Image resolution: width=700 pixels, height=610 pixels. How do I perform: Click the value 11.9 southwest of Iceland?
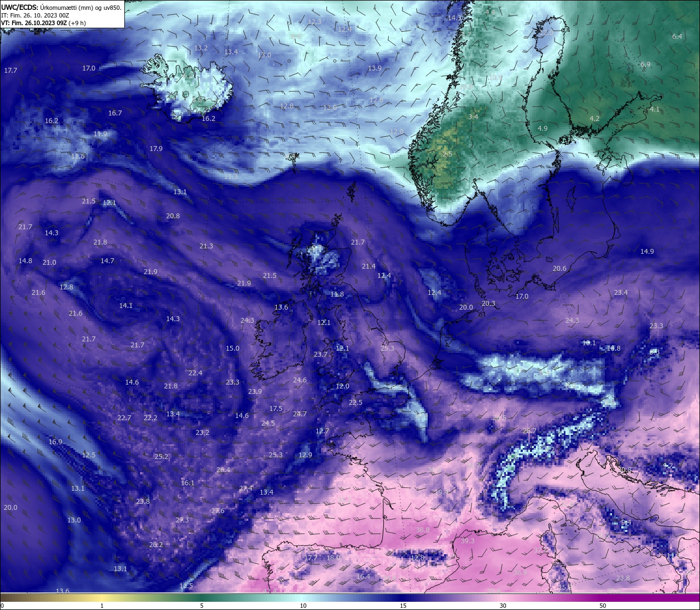[x=100, y=134]
